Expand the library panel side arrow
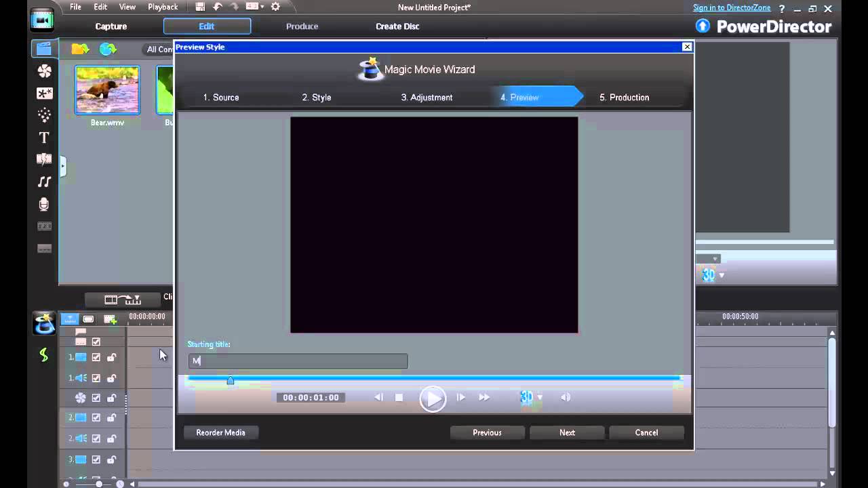 point(62,166)
